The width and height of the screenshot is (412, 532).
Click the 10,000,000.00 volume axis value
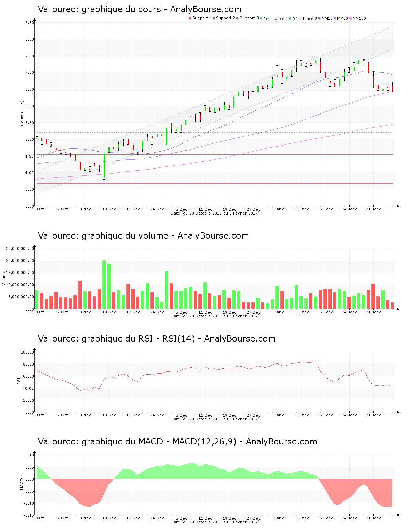point(20,285)
